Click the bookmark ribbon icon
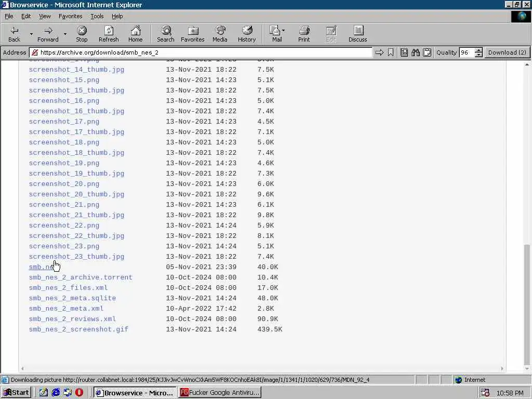The width and height of the screenshot is (532, 399). (x=391, y=52)
